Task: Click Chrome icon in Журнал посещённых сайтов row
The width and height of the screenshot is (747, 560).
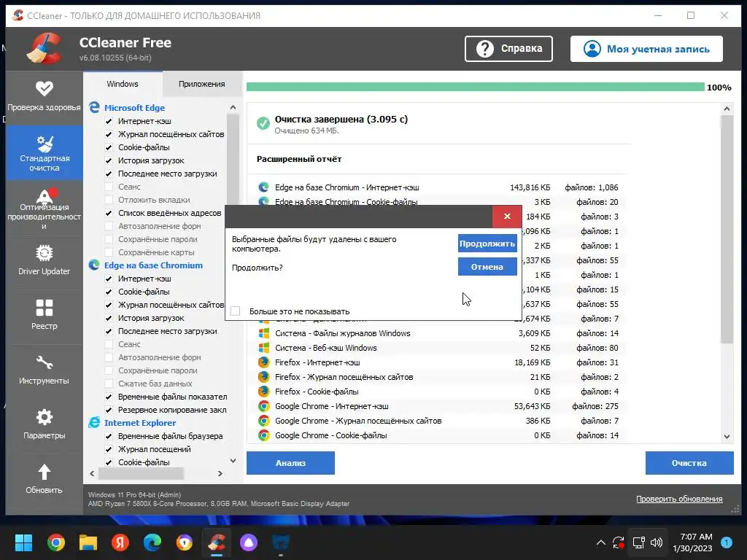Action: (x=263, y=421)
